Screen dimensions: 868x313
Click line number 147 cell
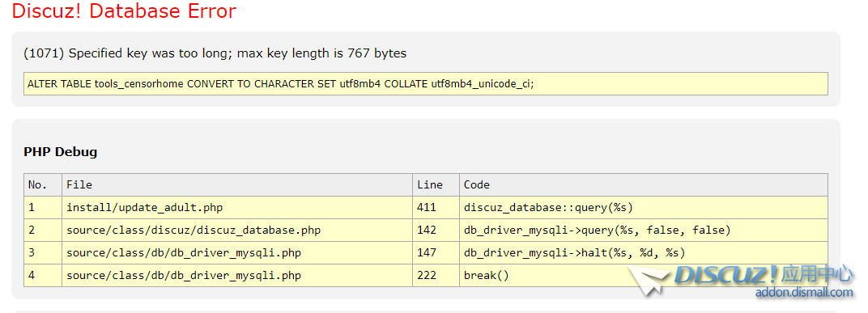click(436, 252)
